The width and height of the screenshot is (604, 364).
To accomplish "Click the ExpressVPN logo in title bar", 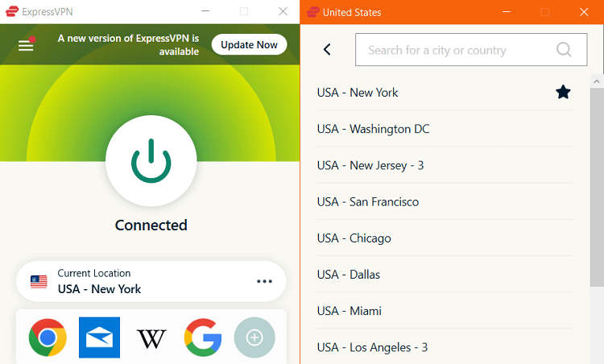I will (x=11, y=11).
